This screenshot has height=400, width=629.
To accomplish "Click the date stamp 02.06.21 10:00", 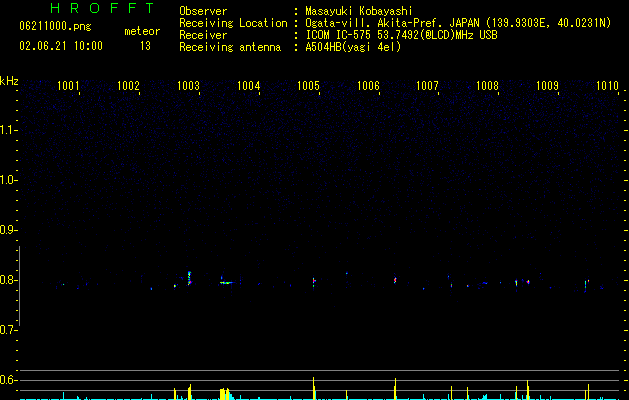I will pyautogui.click(x=61, y=46).
